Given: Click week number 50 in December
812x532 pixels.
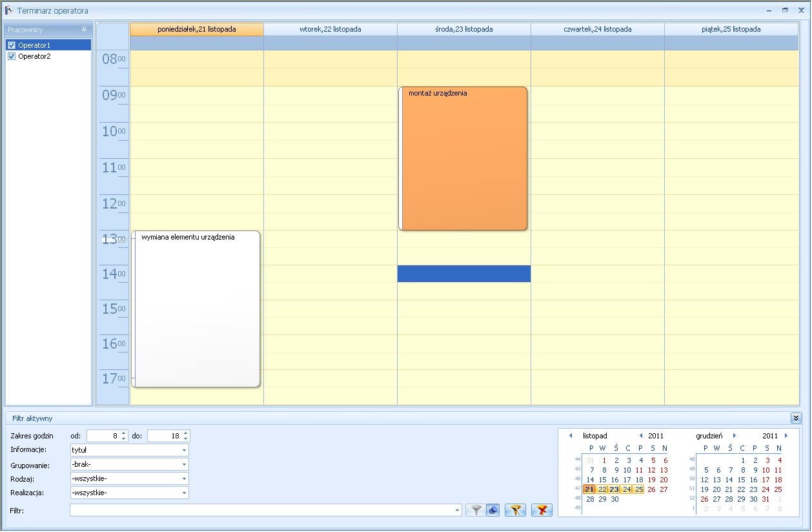Looking at the screenshot, I should click(692, 479).
